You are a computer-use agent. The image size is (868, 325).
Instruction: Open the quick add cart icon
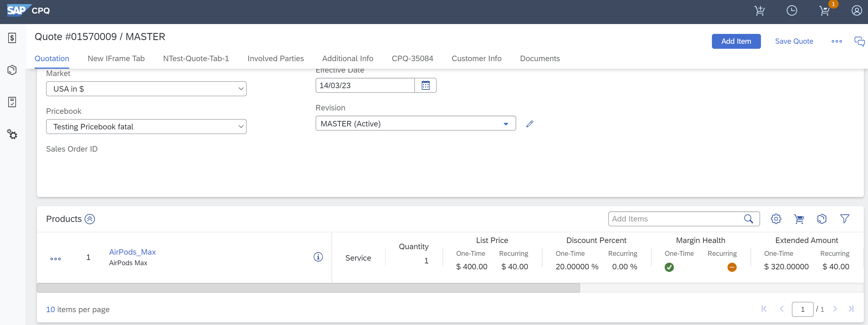coord(760,11)
